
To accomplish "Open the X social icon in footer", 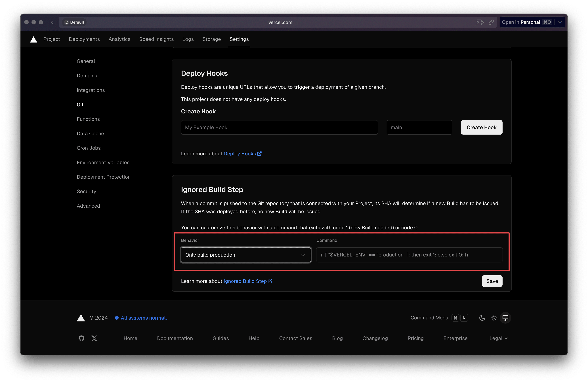I will (x=94, y=338).
